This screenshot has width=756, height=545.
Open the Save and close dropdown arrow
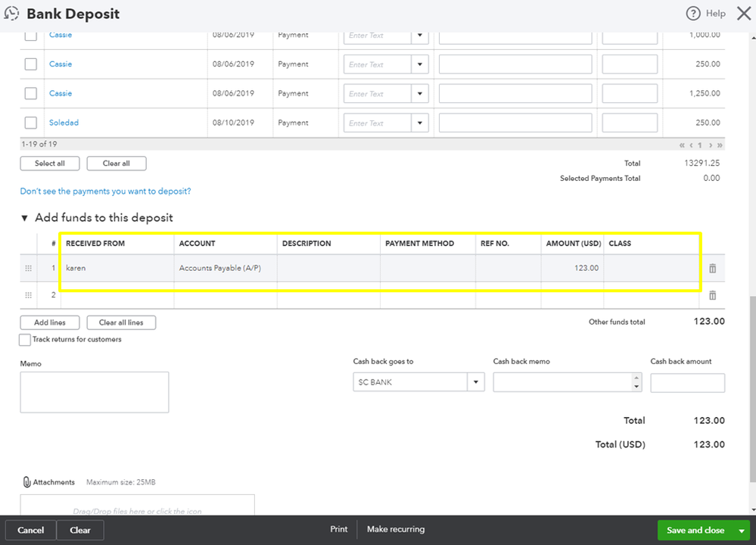(x=742, y=531)
